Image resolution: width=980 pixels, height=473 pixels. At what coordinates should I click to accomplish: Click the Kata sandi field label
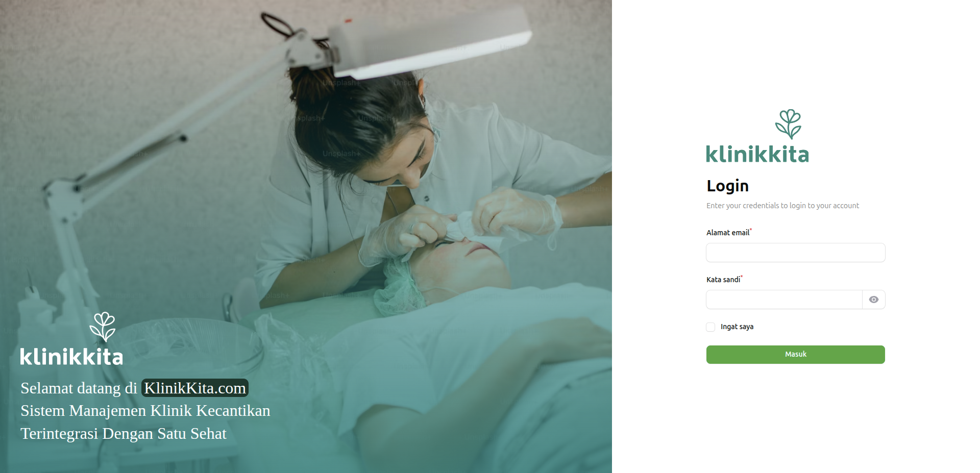click(x=723, y=280)
